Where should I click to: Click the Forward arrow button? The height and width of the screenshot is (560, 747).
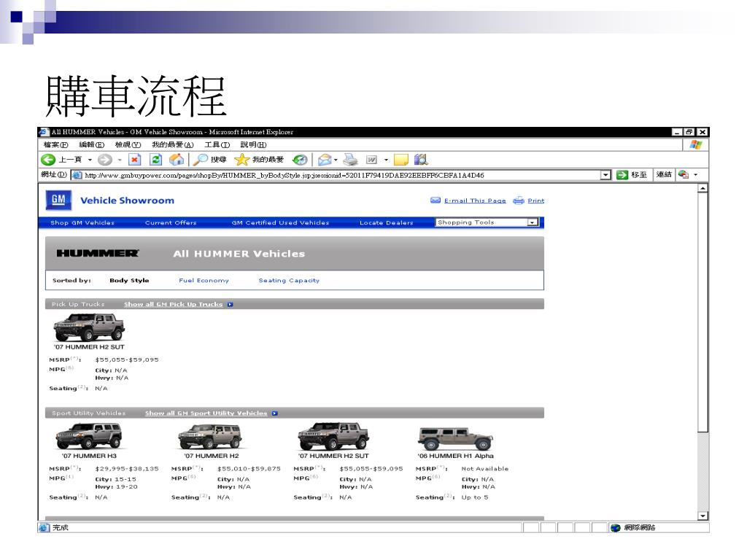point(105,160)
